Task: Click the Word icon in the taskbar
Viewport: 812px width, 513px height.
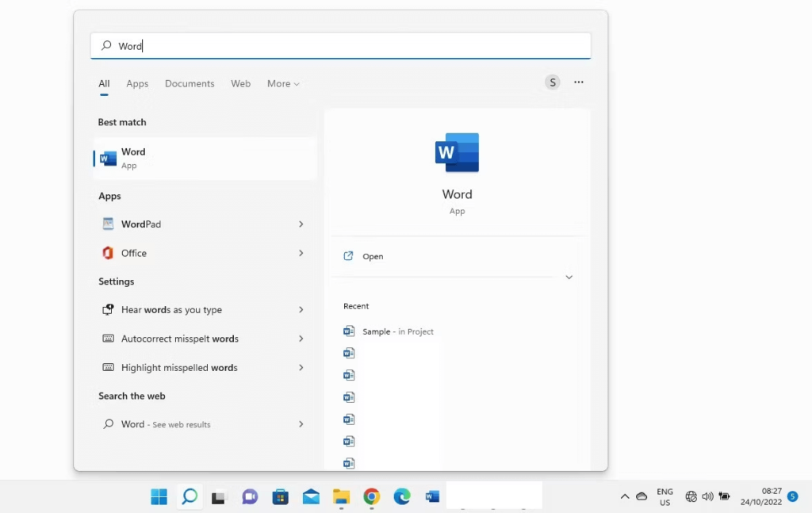Action: tap(432, 497)
